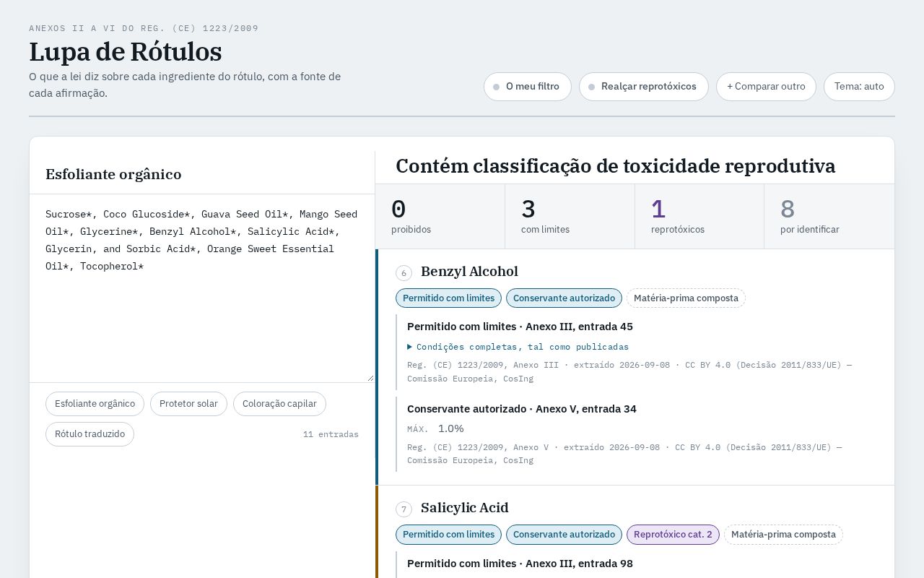Enable 'Realçar reprotóxicos' highlighting
924x578 pixels.
pos(643,87)
